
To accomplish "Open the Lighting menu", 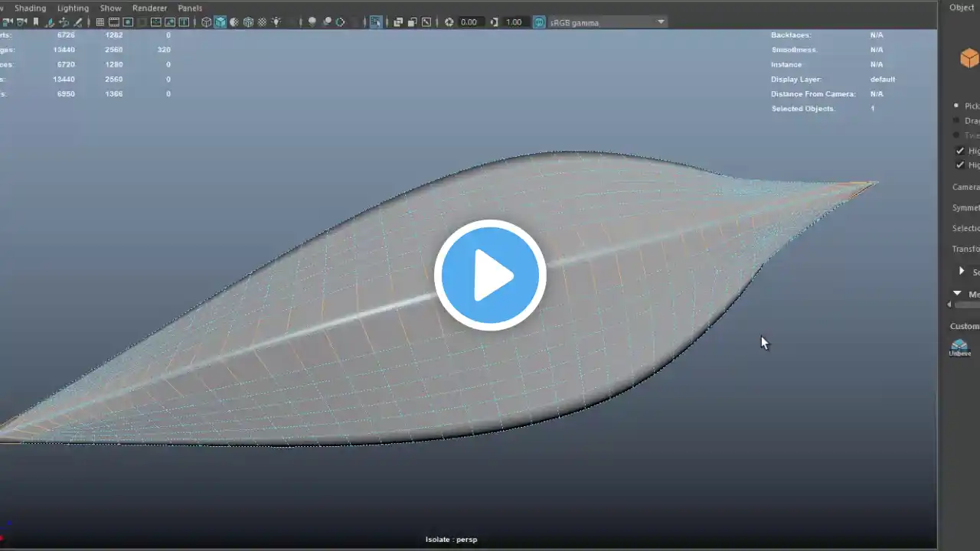I will pos(73,8).
